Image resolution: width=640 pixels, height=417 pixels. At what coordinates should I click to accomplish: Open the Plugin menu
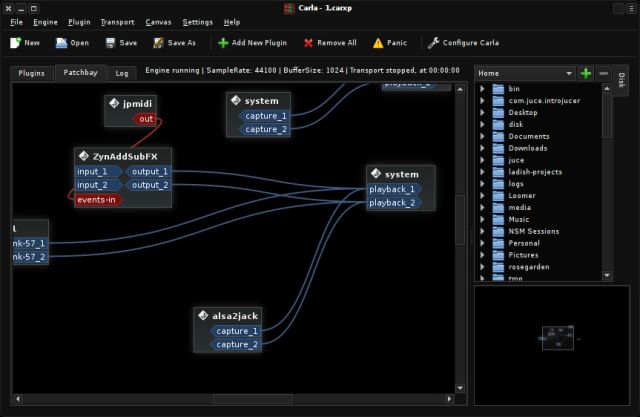[79, 22]
